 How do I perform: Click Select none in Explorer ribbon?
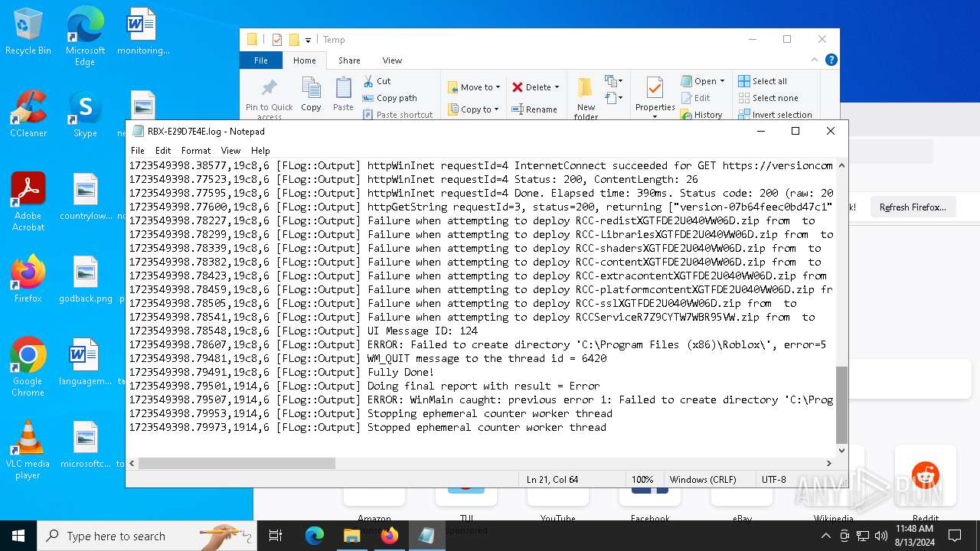[x=768, y=98]
